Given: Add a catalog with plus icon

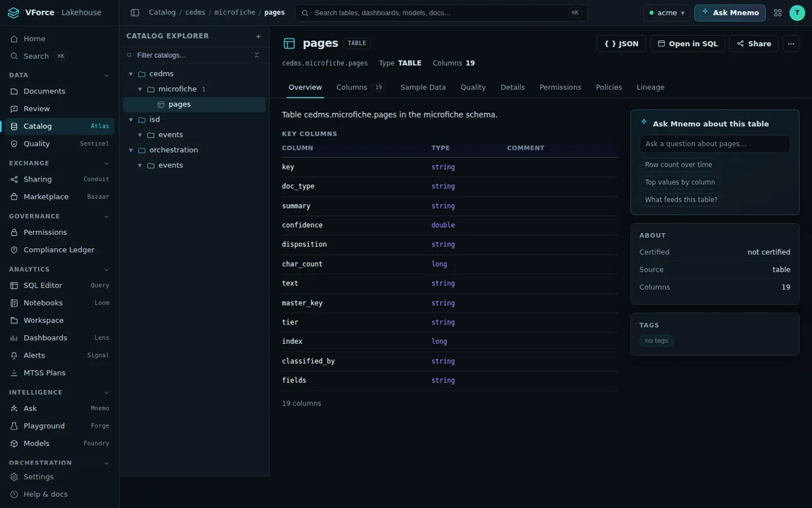Looking at the screenshot, I should [258, 36].
